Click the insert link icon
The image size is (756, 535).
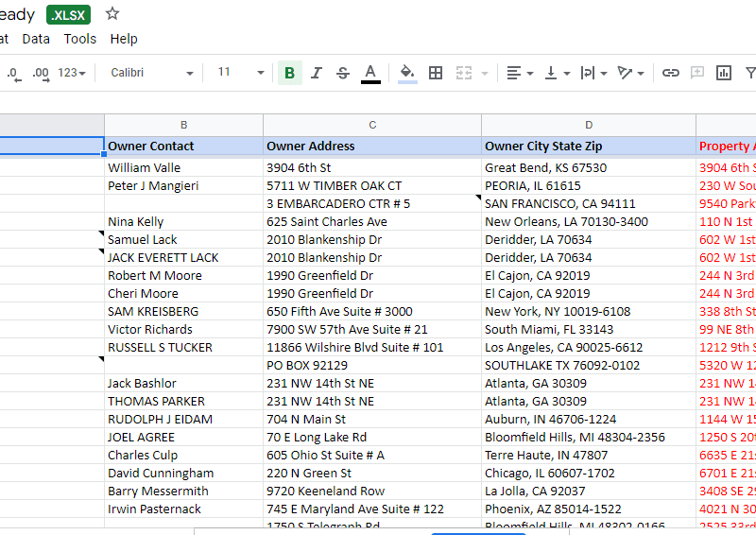click(x=670, y=73)
